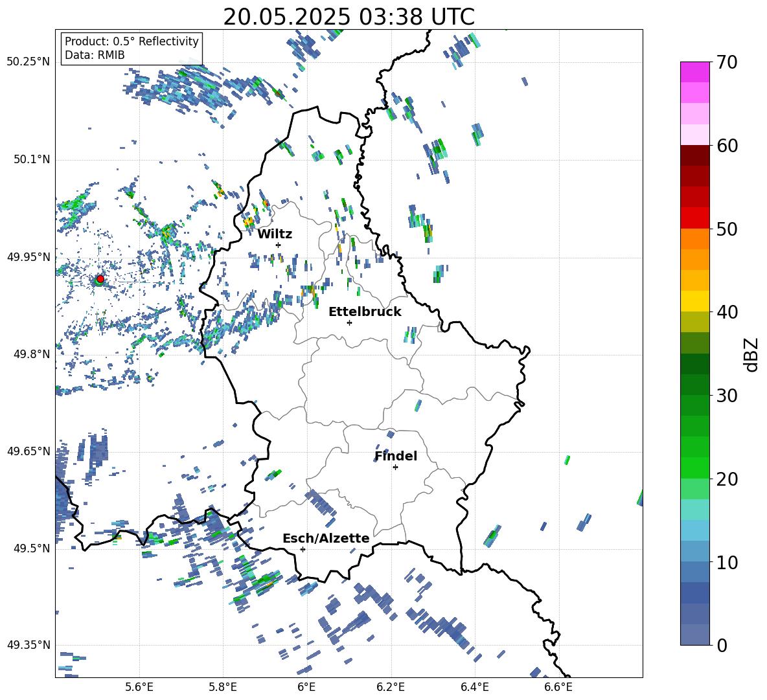Click the dark green 30 dBZ color band
This screenshot has height=700, width=767.
694,384
